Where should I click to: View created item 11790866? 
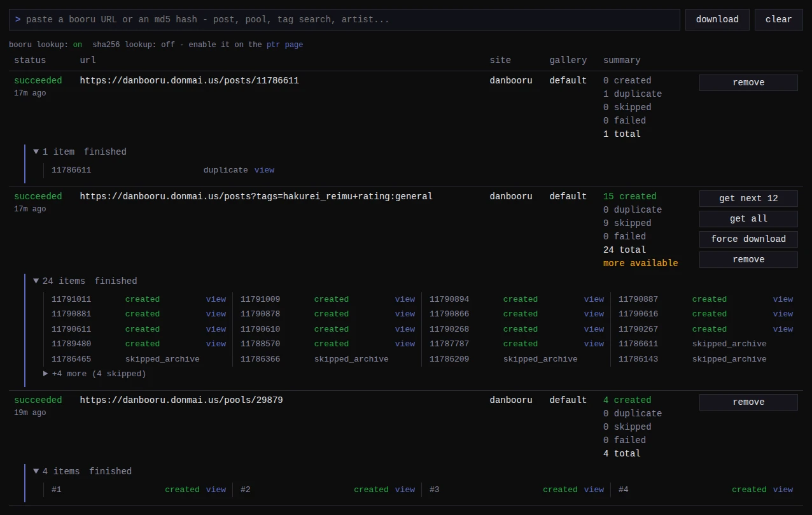(x=594, y=314)
